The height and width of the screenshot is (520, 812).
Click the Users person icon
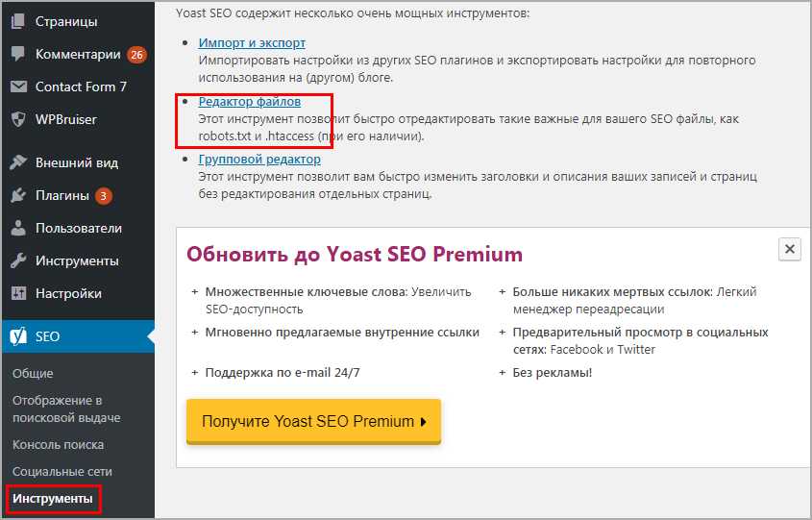tap(18, 229)
